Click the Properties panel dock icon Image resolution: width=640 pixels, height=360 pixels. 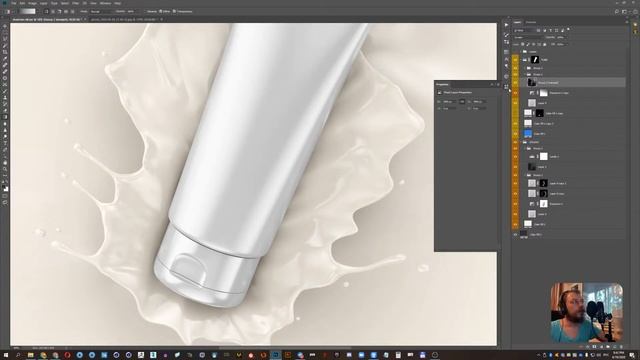click(x=506, y=87)
